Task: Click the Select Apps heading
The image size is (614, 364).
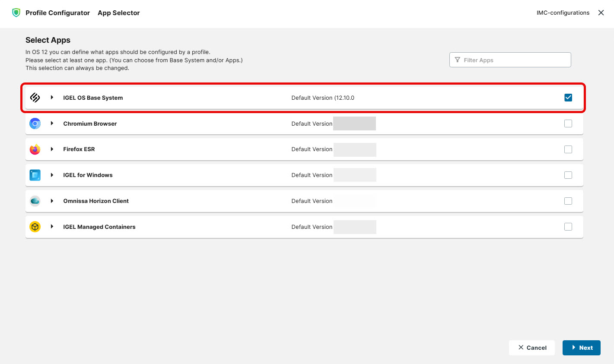Action: [x=48, y=40]
